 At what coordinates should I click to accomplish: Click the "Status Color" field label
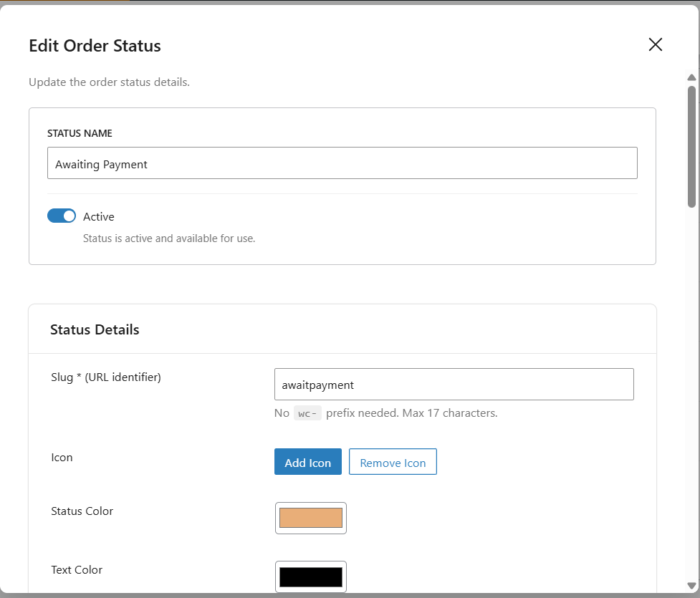click(x=82, y=511)
